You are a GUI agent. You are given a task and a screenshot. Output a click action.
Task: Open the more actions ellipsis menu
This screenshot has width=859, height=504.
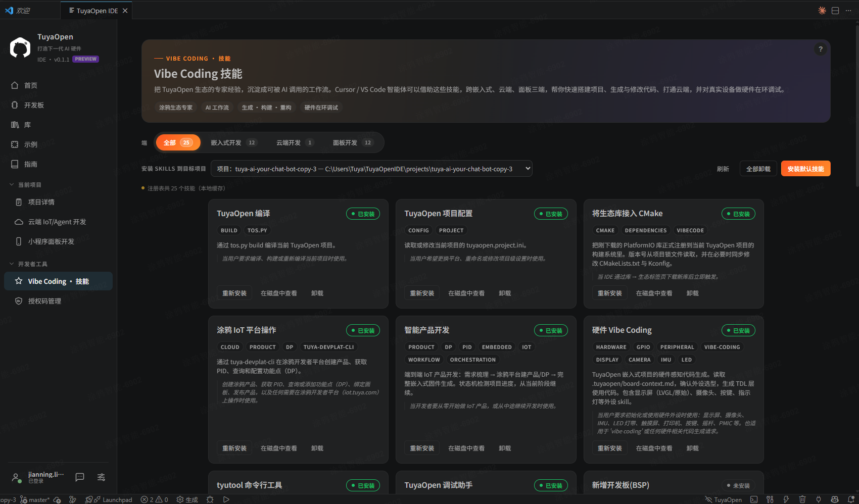click(848, 11)
